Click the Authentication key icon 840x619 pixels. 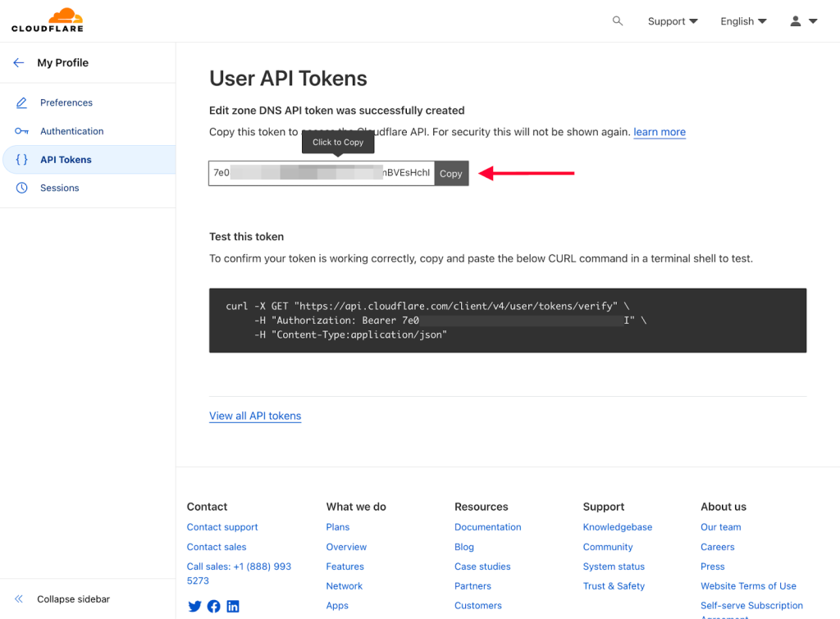click(x=22, y=131)
